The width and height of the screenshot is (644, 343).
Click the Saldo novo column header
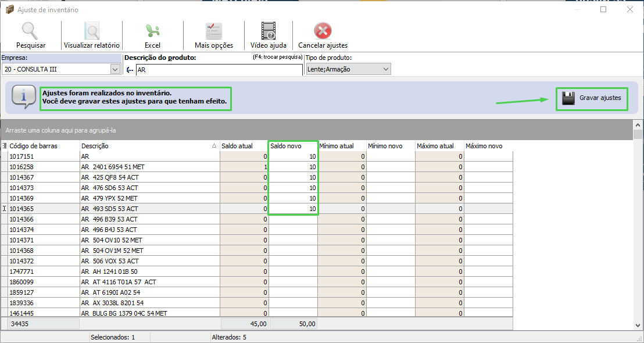pyautogui.click(x=293, y=146)
